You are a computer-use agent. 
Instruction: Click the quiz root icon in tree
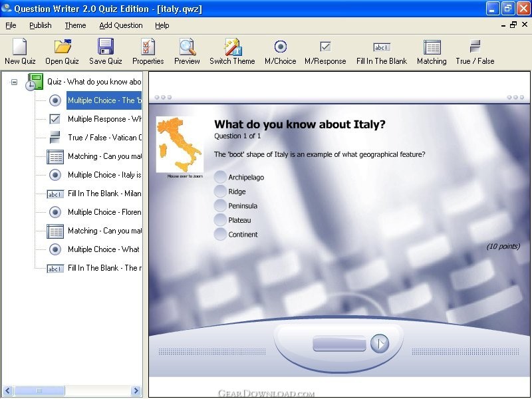tap(35, 82)
